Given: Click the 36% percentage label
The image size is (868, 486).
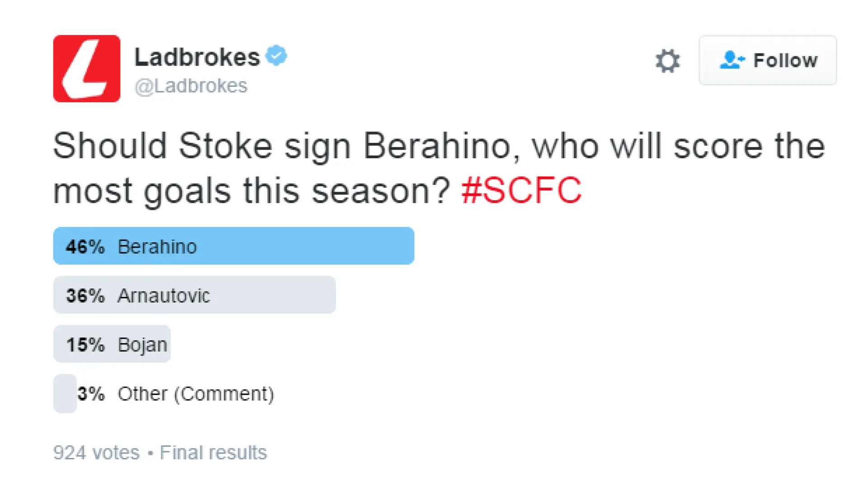Looking at the screenshot, I should (x=85, y=296).
